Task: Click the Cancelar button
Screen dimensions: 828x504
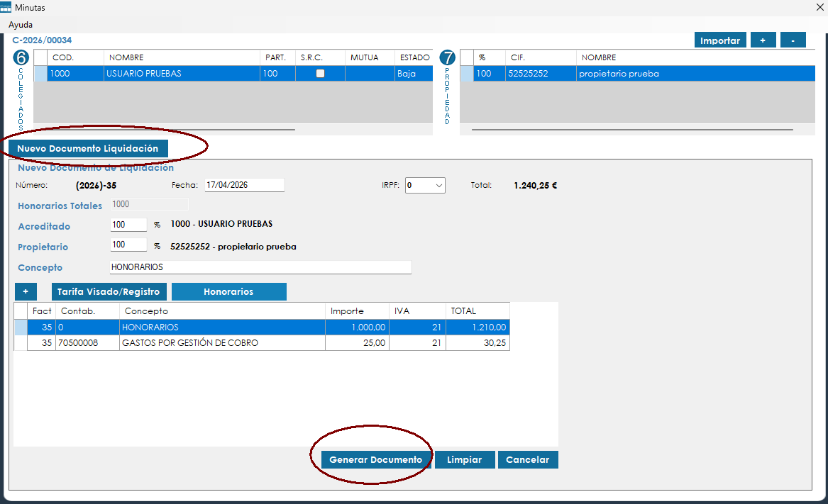Action: pyautogui.click(x=527, y=460)
